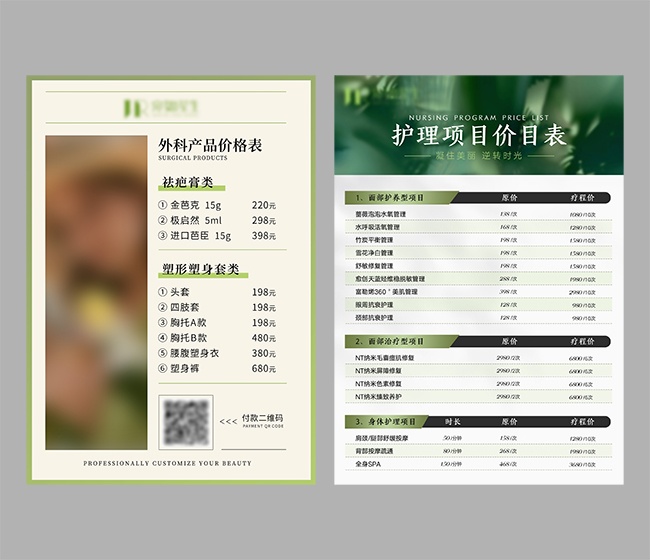Click the blurred photo on the left flyer
650x560 pixels.
[95, 292]
